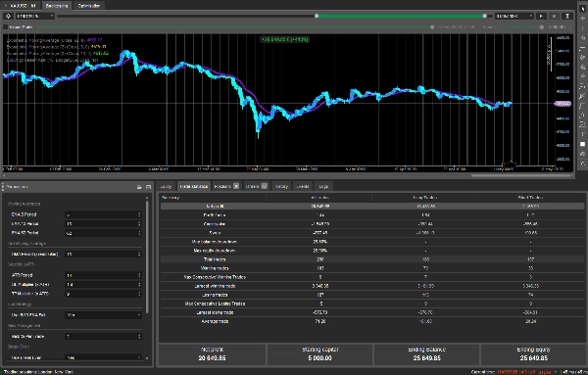Image resolution: width=588 pixels, height=375 pixels.
Task: Click backtest period end slider handle
Action: (x=484, y=16)
